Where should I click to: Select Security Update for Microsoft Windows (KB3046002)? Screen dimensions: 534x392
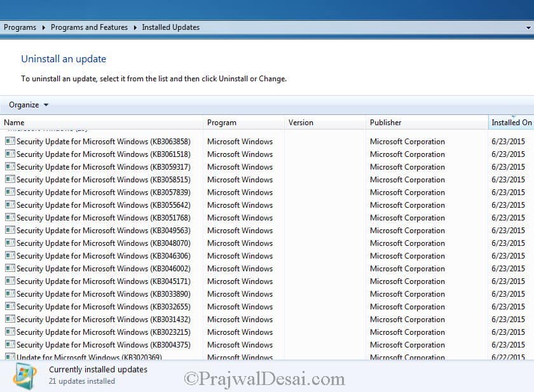(x=104, y=269)
